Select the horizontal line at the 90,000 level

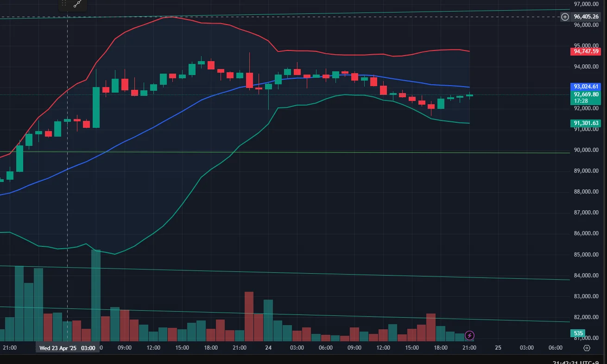(285, 152)
